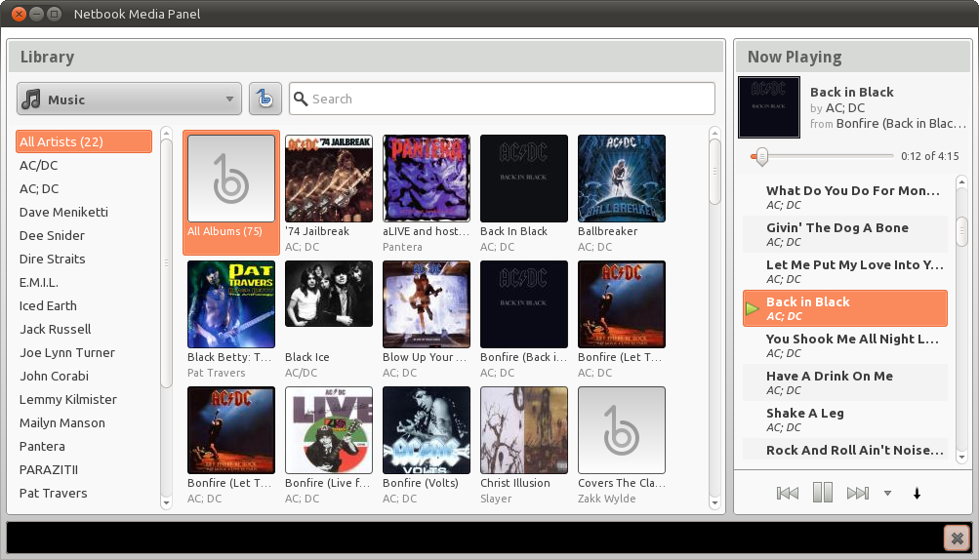Screen dimensions: 979x560
Task: Open the Ballbreaker album cover
Action: pos(621,179)
